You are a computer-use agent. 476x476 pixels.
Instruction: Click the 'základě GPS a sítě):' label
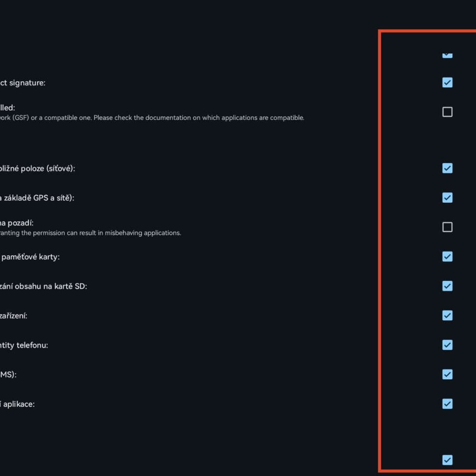[37, 198]
